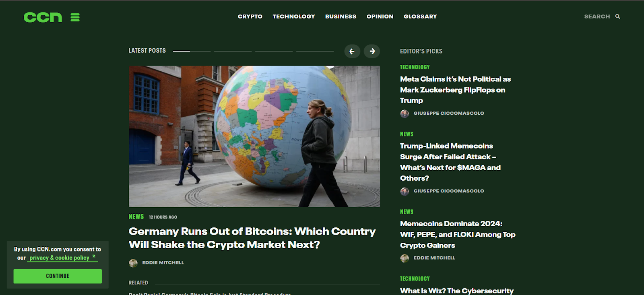Go to previous latest post slide

pyautogui.click(x=352, y=51)
